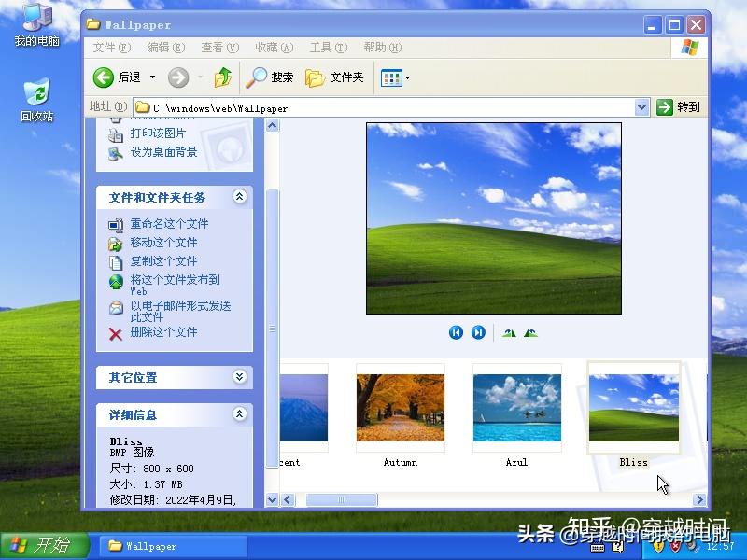Open the Views icon button

391,77
